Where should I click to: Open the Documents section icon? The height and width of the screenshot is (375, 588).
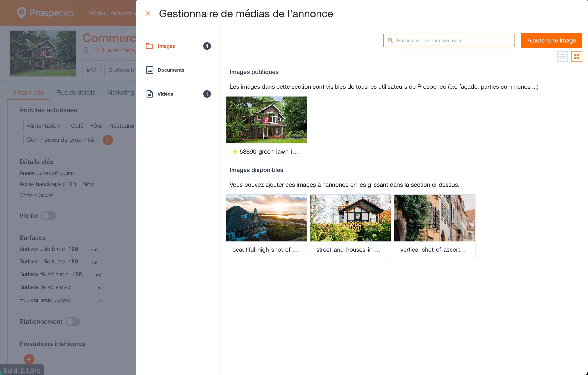click(x=150, y=70)
